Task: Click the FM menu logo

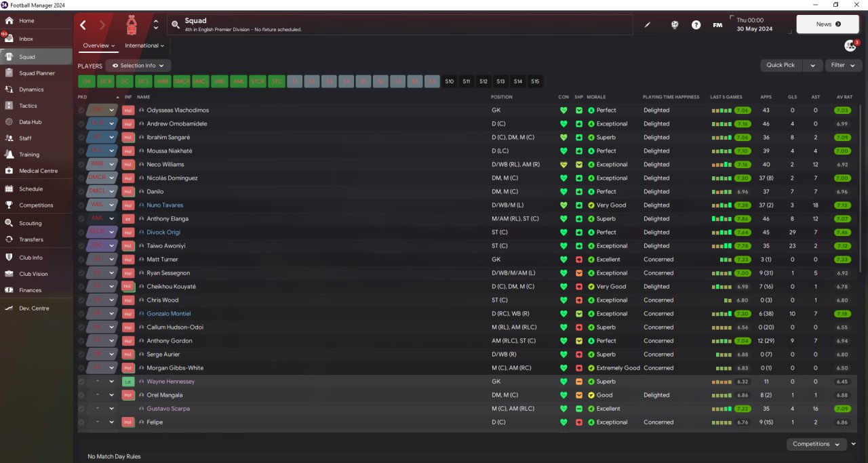Action: 717,25
